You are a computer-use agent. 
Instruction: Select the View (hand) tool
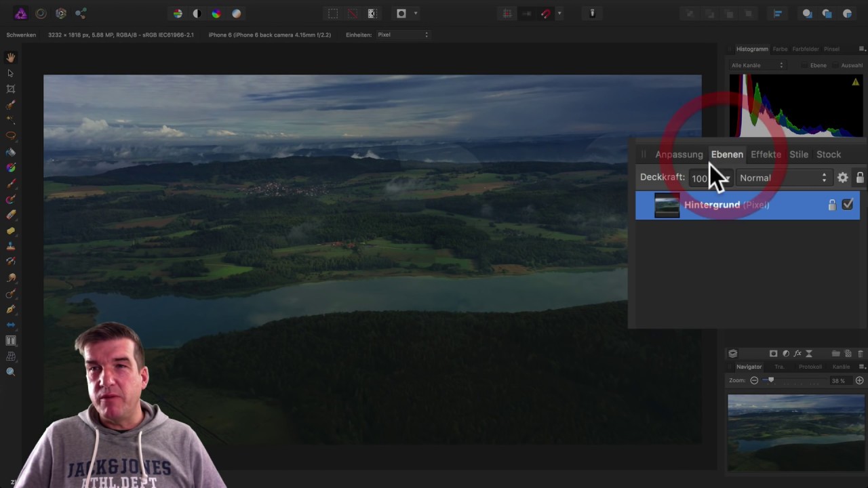coord(11,58)
